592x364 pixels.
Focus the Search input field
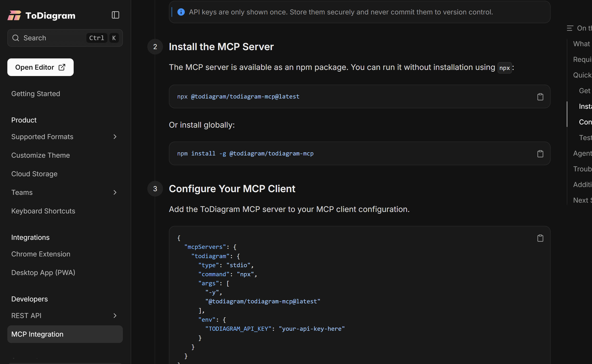65,38
